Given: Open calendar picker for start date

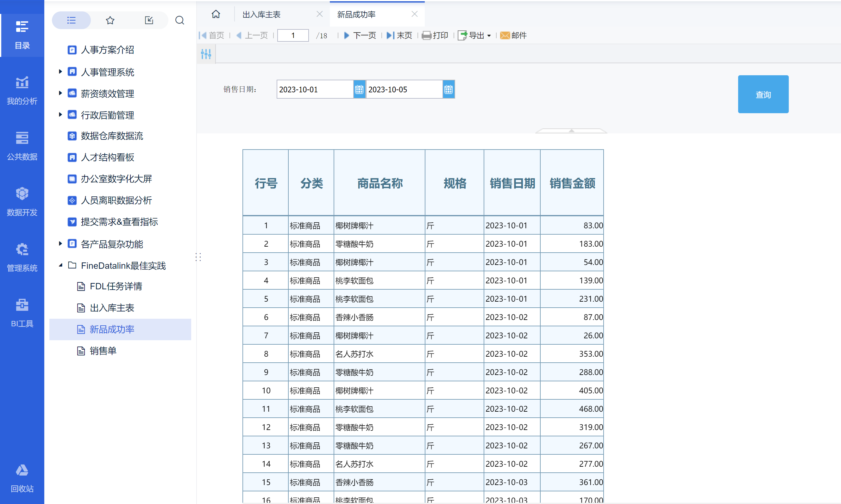Looking at the screenshot, I should point(359,89).
